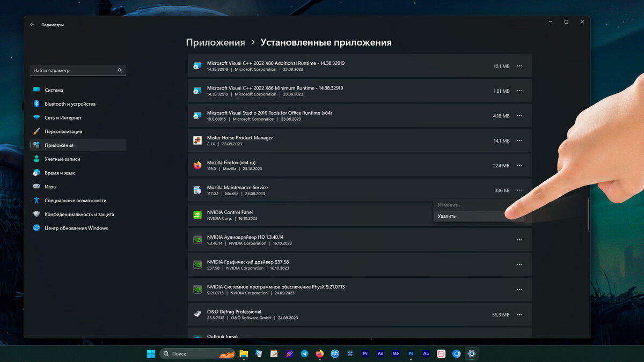Launch Adobe Audition from the taskbar
The image size is (644, 362).
tap(426, 353)
